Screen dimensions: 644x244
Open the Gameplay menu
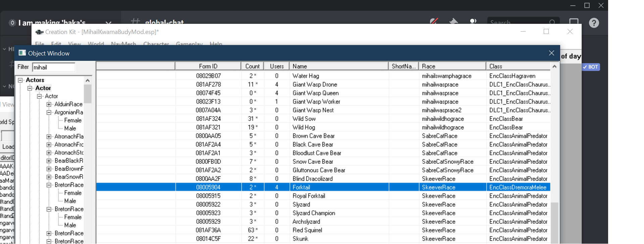[189, 44]
